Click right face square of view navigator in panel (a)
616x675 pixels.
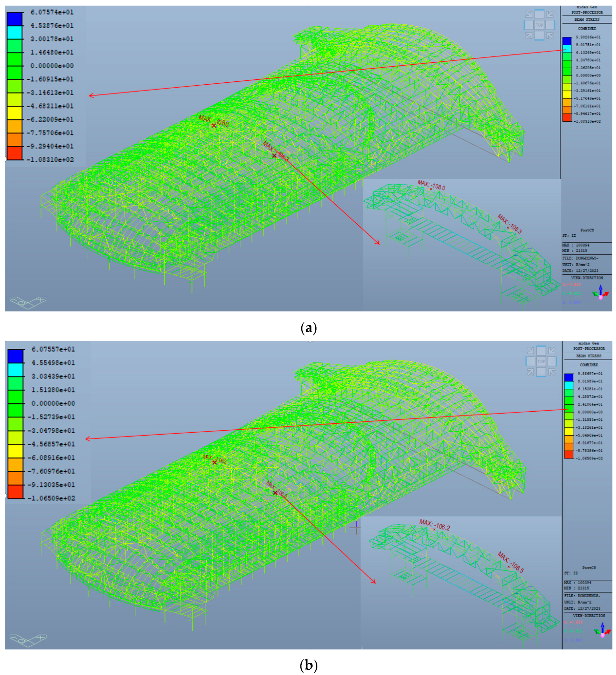550,25
